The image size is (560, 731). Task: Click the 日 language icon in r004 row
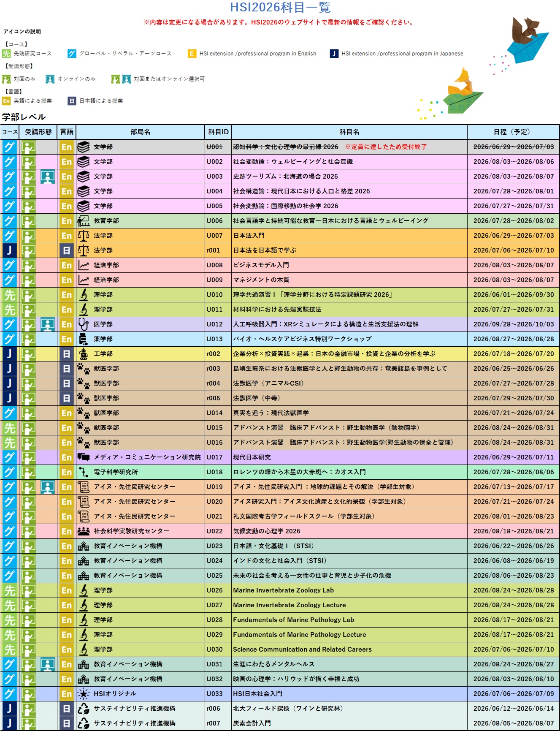click(66, 383)
